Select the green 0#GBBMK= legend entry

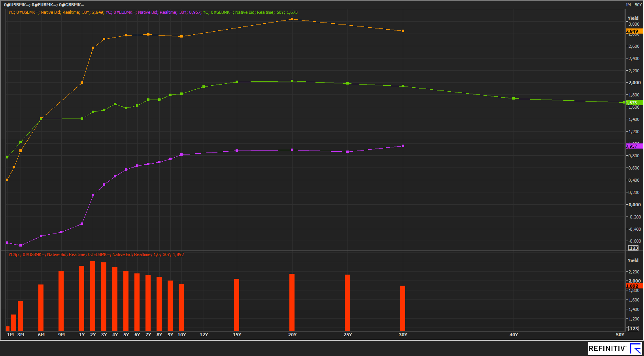point(250,12)
